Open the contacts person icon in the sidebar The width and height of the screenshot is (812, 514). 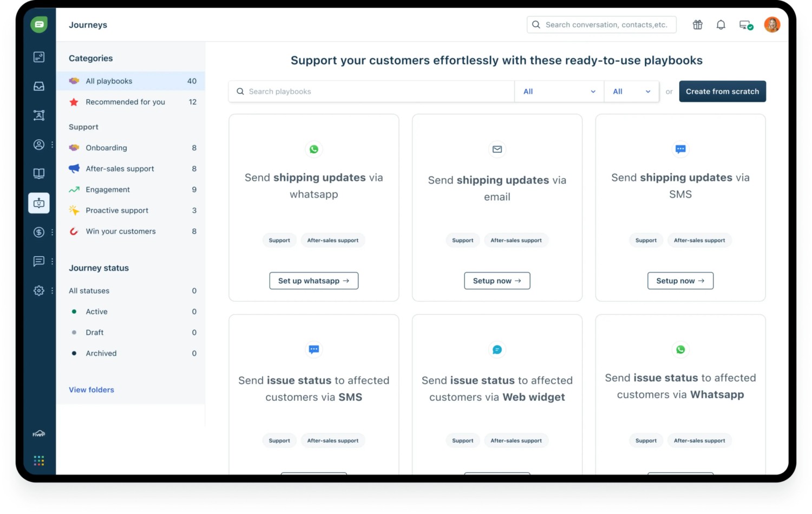pyautogui.click(x=39, y=145)
